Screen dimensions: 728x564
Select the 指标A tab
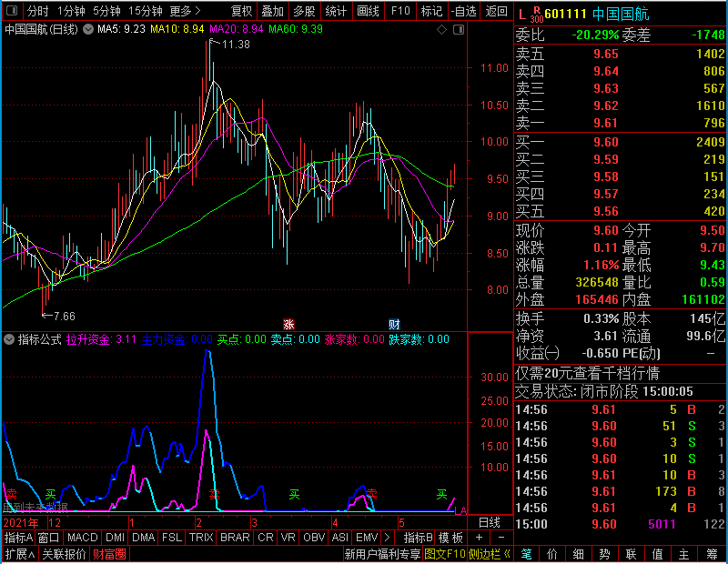pyautogui.click(x=18, y=538)
